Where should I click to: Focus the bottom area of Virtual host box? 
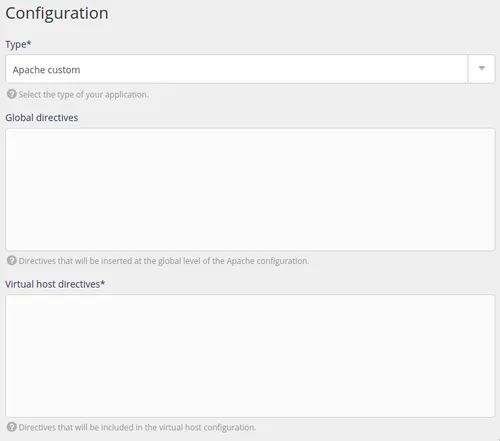pos(250,407)
